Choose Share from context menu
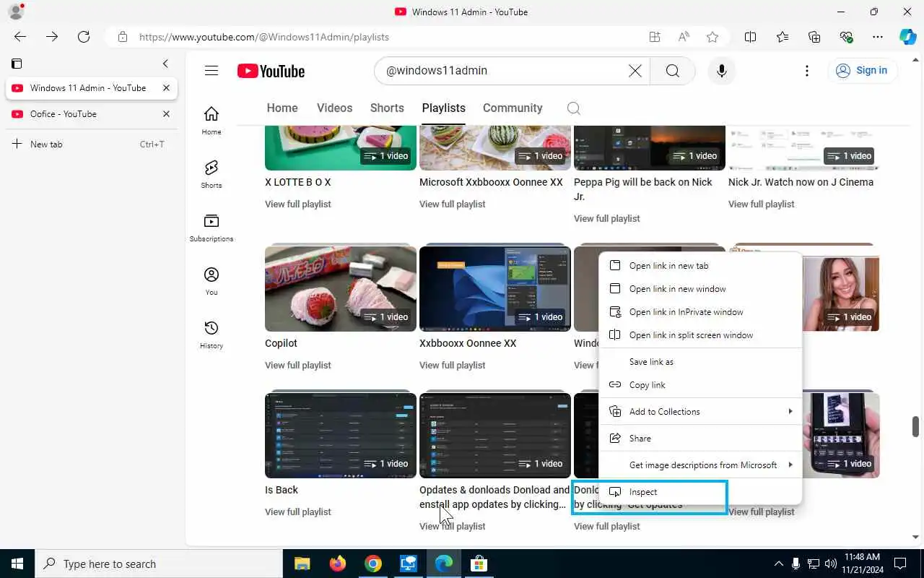The height and width of the screenshot is (578, 924). (x=700, y=439)
